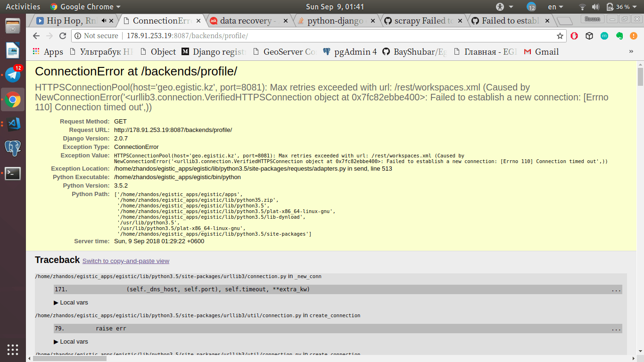Show Applications grid at dock bottom

coord(13,349)
